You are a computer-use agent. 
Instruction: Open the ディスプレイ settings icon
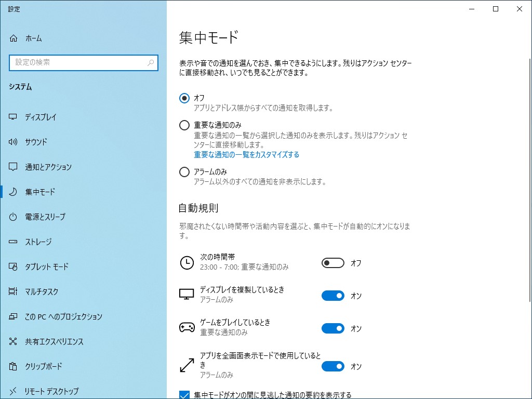click(x=13, y=117)
